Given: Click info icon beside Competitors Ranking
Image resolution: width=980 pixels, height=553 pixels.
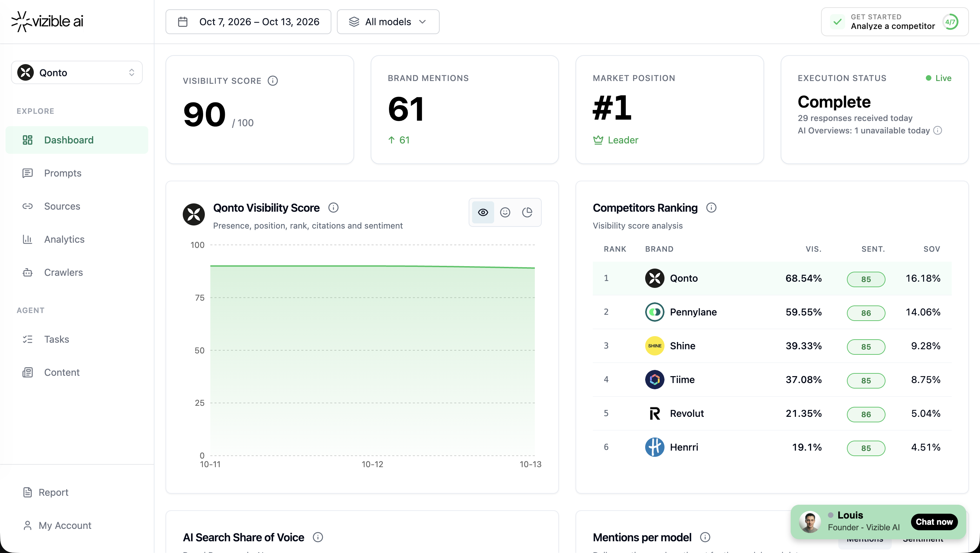Looking at the screenshot, I should [x=711, y=208].
